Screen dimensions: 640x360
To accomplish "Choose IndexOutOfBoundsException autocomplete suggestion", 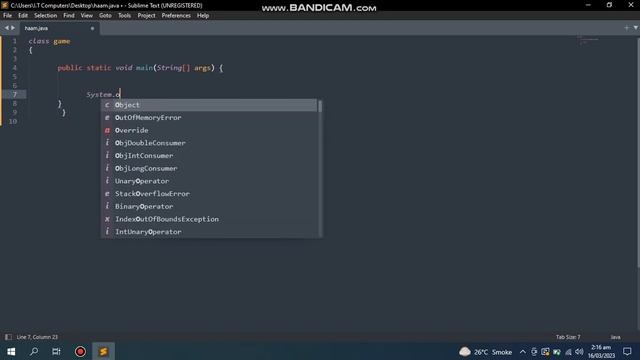I will [x=209, y=219].
